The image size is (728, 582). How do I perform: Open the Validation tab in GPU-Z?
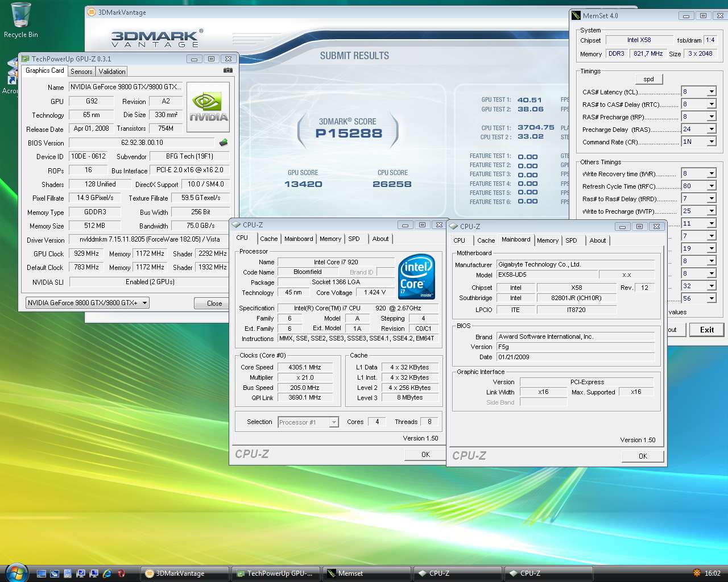click(112, 72)
